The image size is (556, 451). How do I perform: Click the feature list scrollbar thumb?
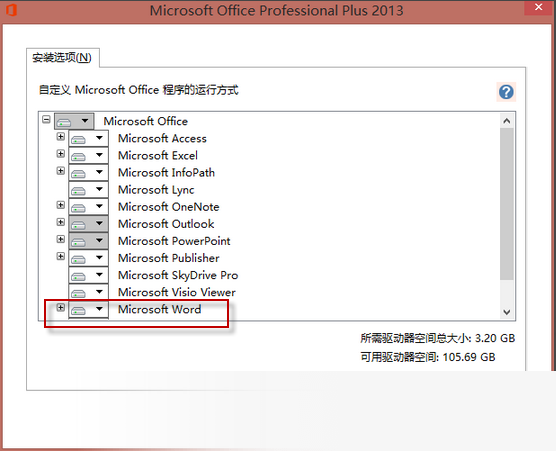507,204
